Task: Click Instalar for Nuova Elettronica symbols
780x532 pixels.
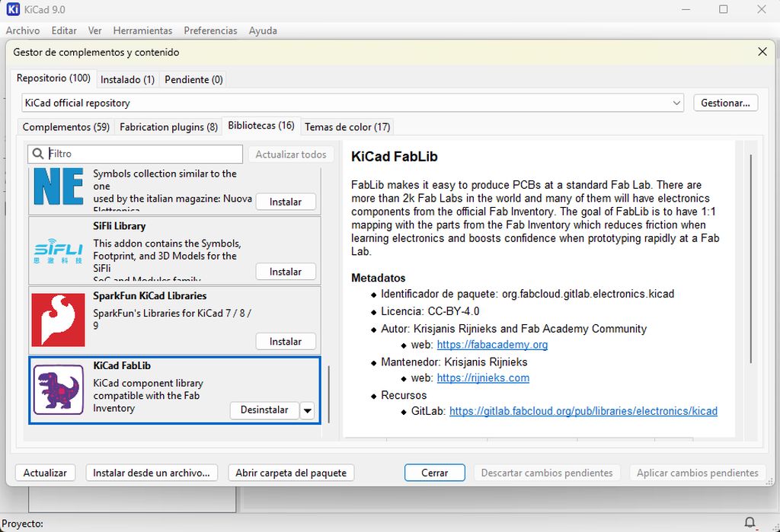Action: pos(286,202)
